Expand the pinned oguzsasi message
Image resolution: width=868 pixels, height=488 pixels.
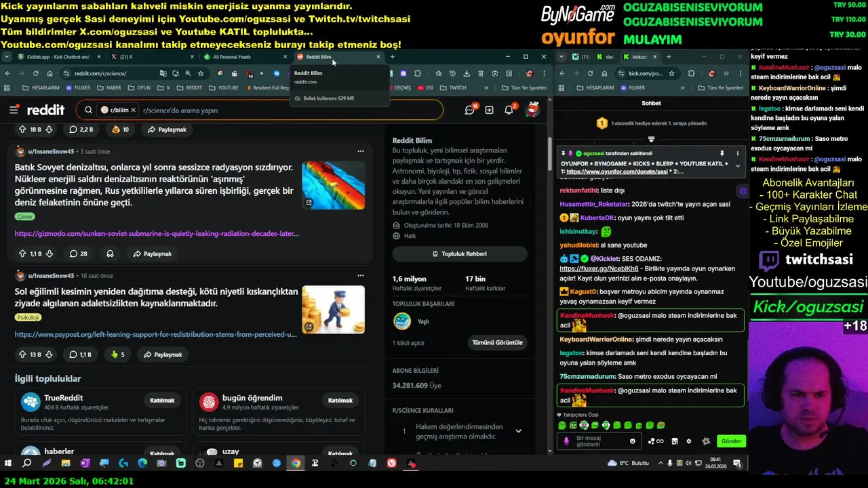click(738, 166)
